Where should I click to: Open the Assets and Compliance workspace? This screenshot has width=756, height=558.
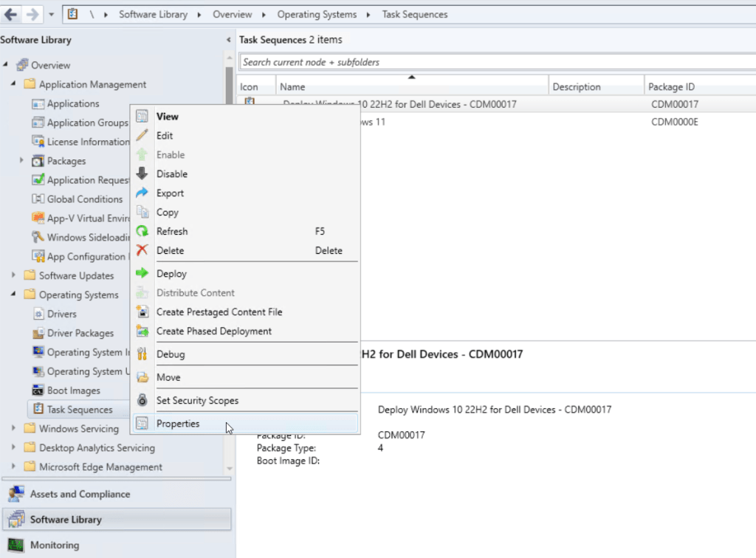[x=80, y=495]
